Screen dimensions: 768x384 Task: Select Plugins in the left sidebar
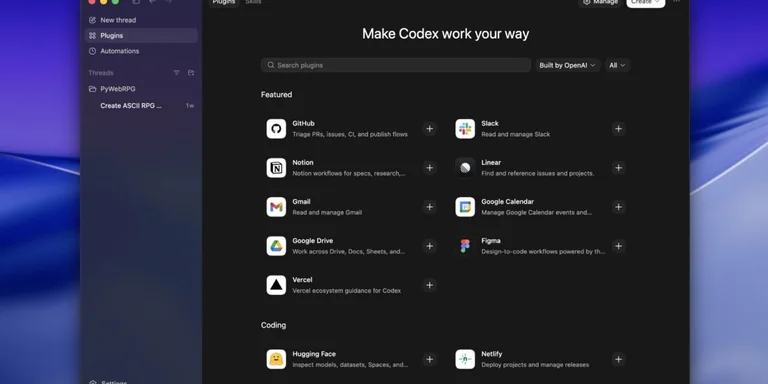[141, 35]
